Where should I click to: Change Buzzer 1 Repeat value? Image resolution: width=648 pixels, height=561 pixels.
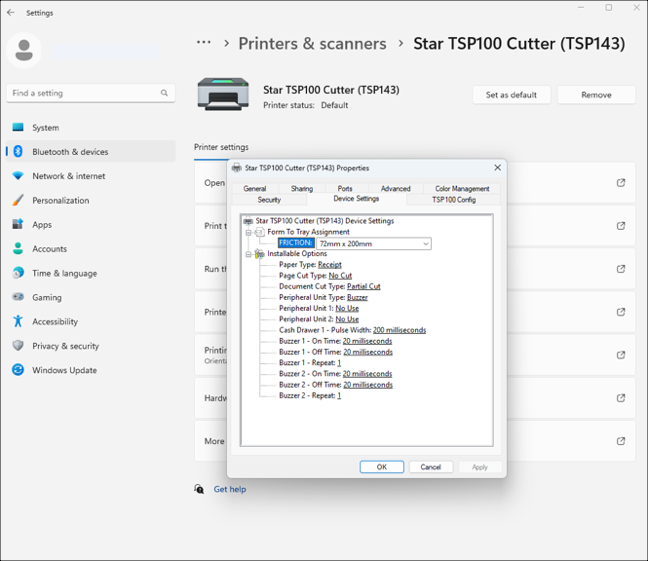point(339,363)
